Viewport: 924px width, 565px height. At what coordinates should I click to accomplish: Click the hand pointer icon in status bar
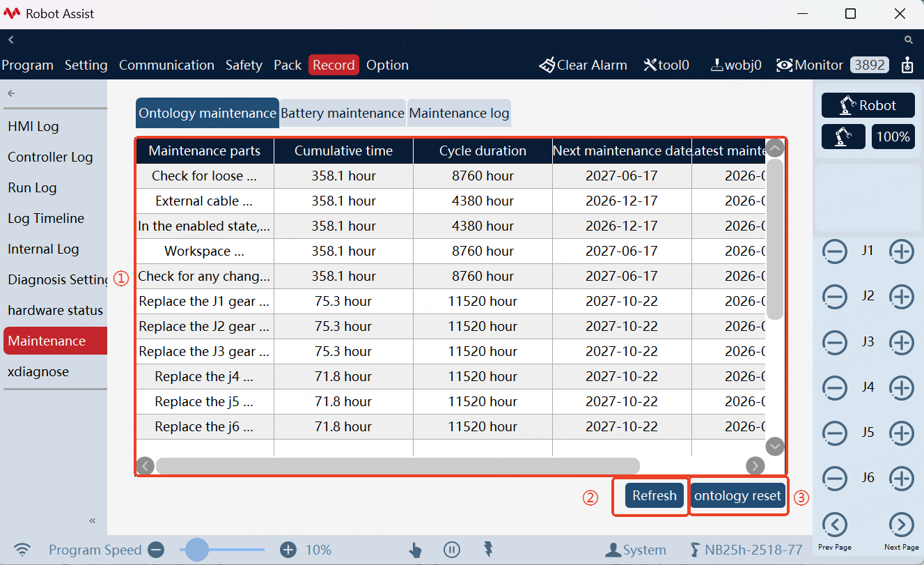pos(416,550)
